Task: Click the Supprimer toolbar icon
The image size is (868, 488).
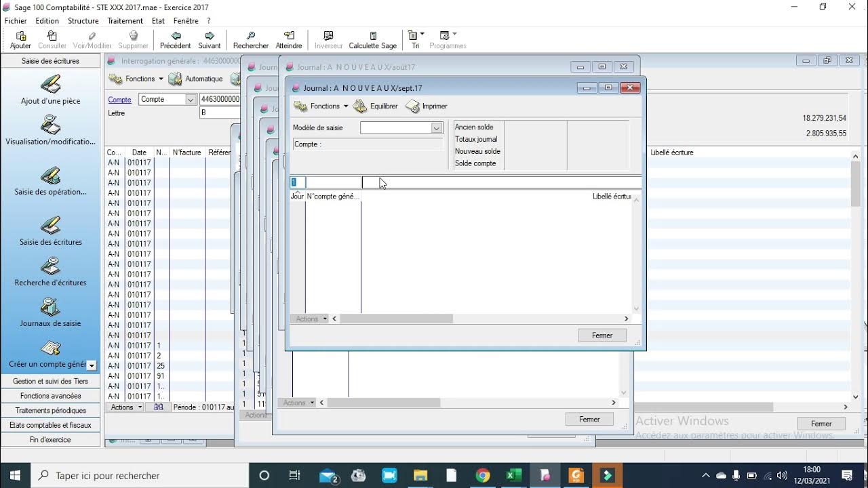Action: tap(134, 40)
